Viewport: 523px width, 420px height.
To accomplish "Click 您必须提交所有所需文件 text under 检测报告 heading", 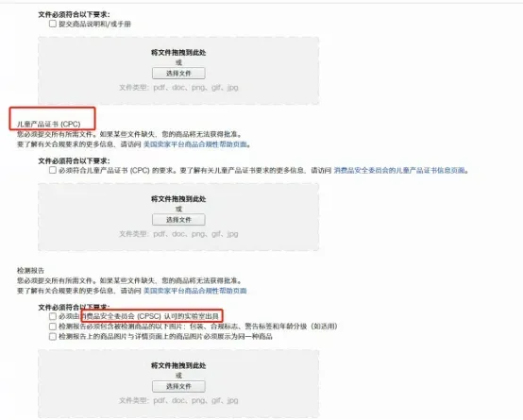I will point(55,280).
